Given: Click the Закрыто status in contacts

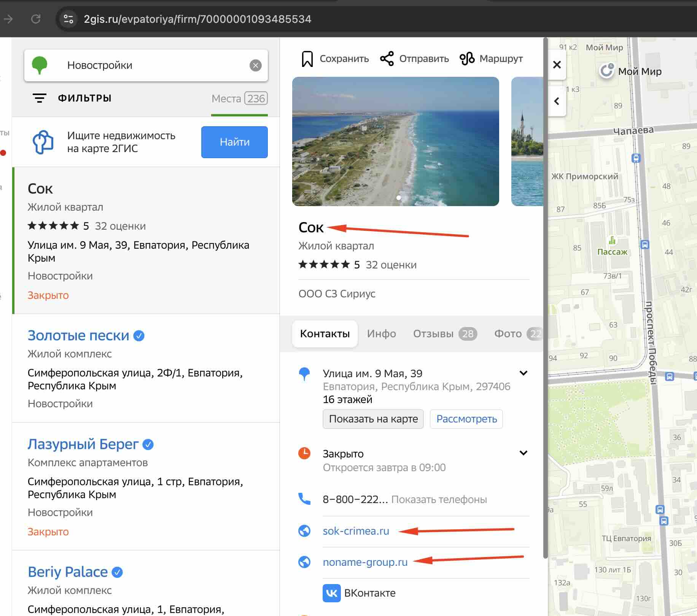Looking at the screenshot, I should click(x=343, y=454).
